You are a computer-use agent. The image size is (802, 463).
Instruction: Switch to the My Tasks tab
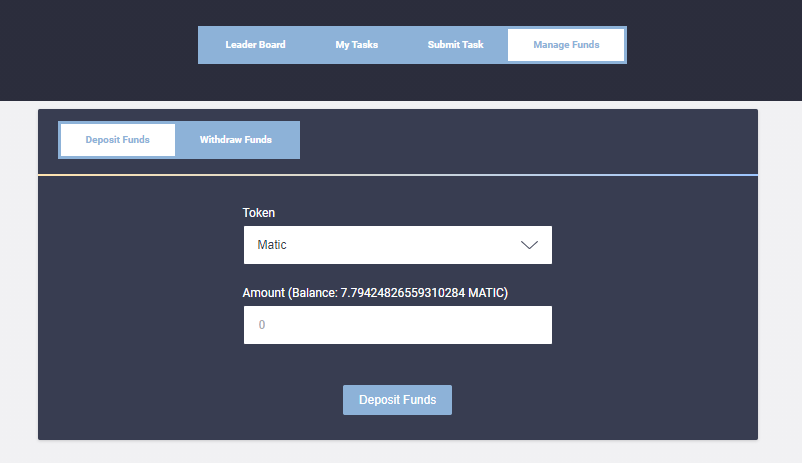pos(356,45)
